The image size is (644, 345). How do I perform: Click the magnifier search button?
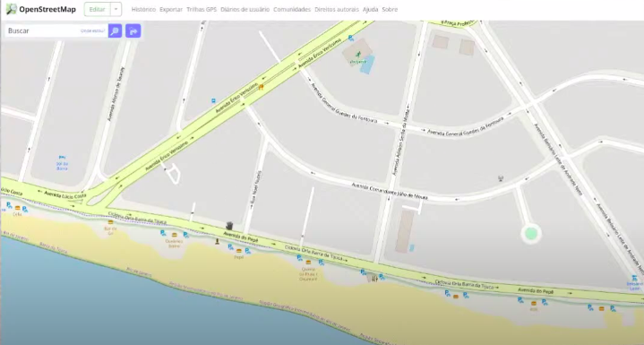tap(115, 30)
